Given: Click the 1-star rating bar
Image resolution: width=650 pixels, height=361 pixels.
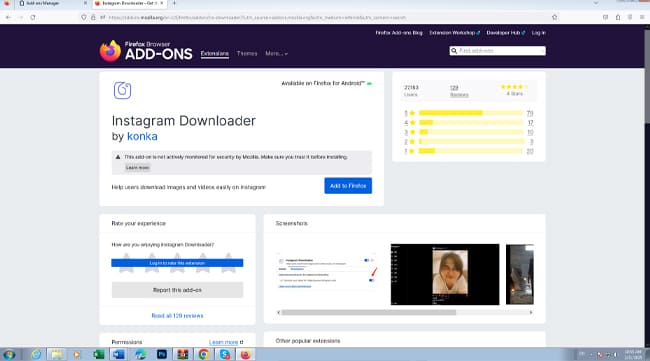Looking at the screenshot, I should (x=471, y=151).
